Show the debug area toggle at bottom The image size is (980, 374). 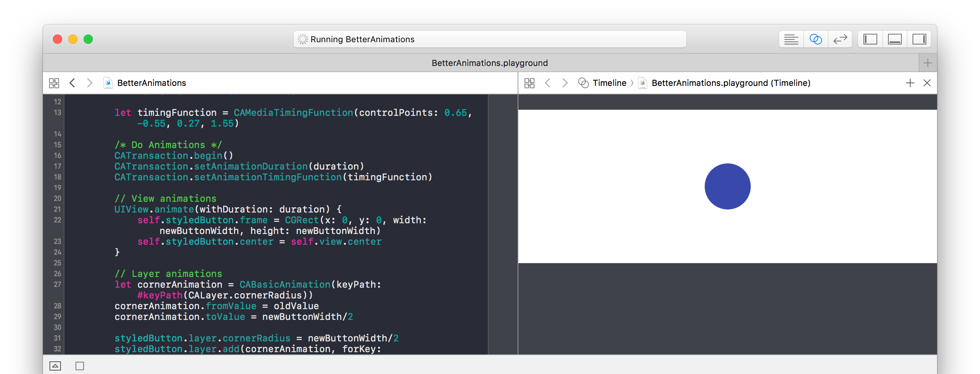tap(55, 366)
